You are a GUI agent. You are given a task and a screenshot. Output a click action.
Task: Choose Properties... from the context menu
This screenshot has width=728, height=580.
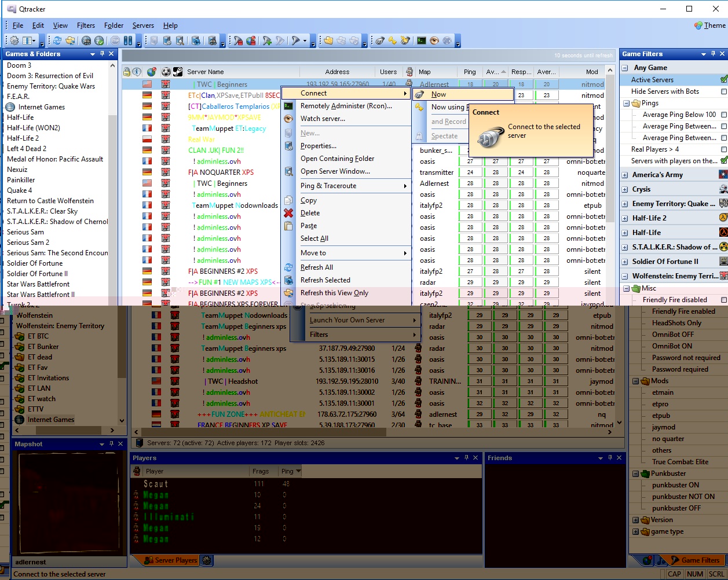coord(318,146)
